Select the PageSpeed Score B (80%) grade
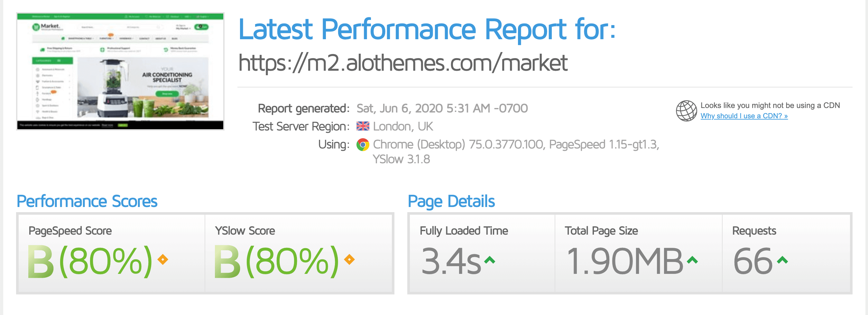This screenshot has height=315, width=868. point(90,261)
